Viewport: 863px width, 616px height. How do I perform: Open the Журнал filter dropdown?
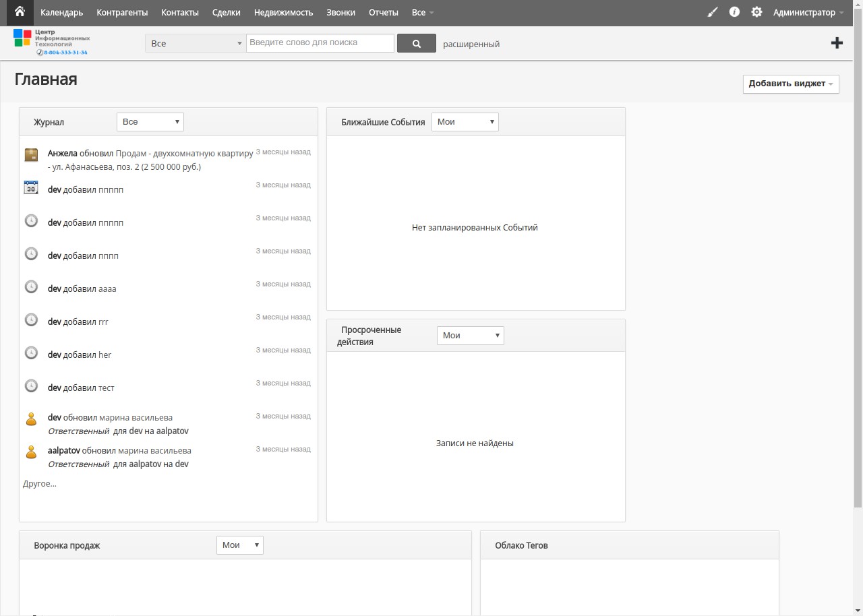(150, 122)
